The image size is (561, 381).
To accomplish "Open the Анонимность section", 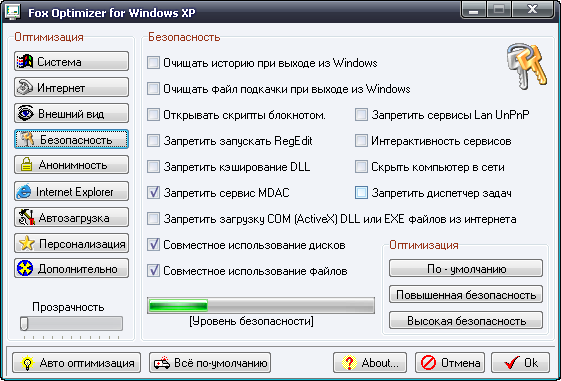I will click(72, 165).
